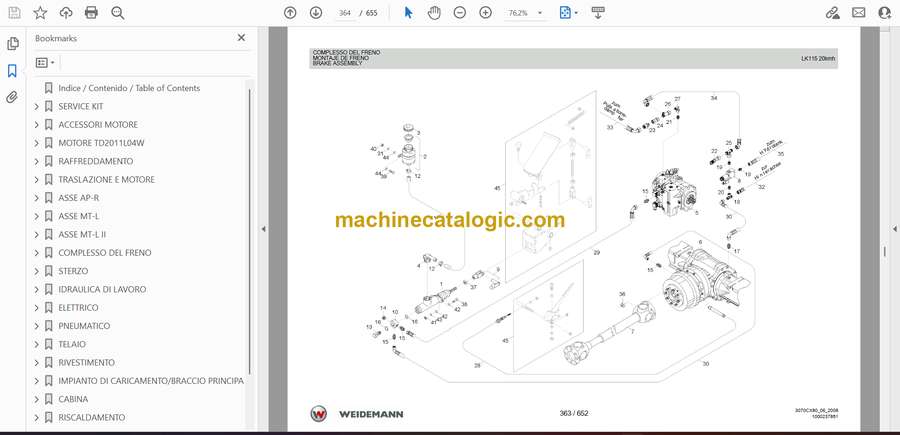Expand the ASSE MT-L II bookmark

pyautogui.click(x=37, y=235)
